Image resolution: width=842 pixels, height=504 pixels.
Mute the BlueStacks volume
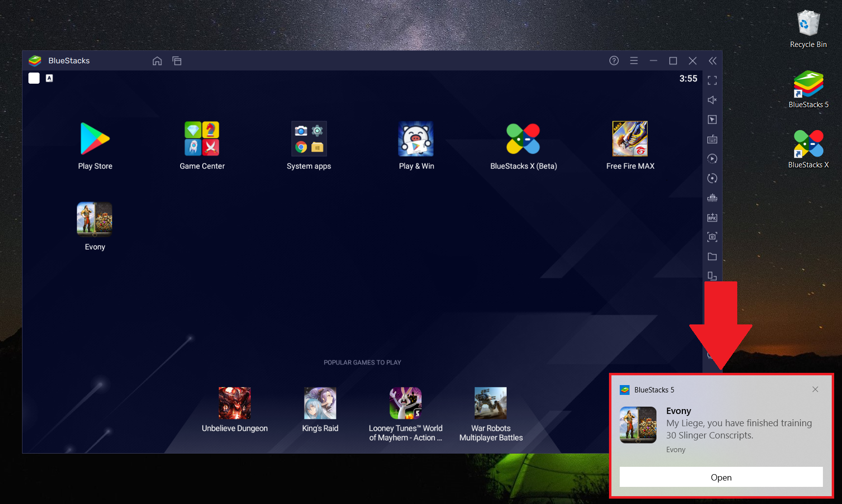[x=712, y=100]
